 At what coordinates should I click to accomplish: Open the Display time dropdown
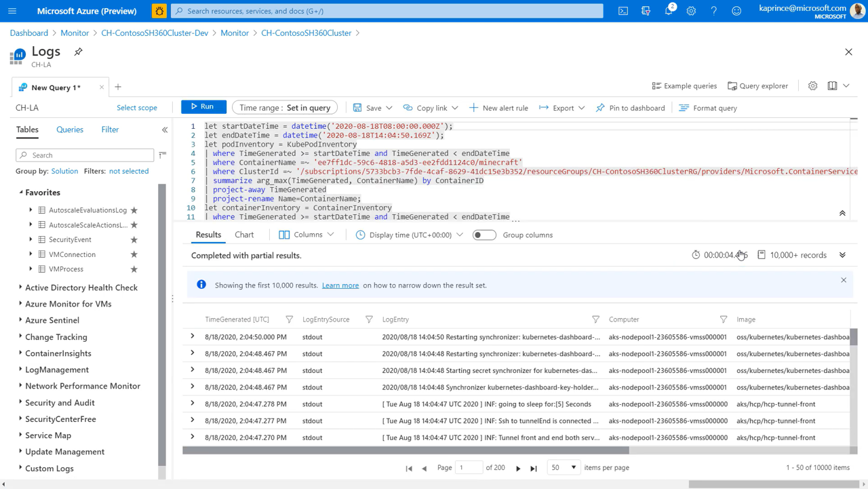coord(410,235)
